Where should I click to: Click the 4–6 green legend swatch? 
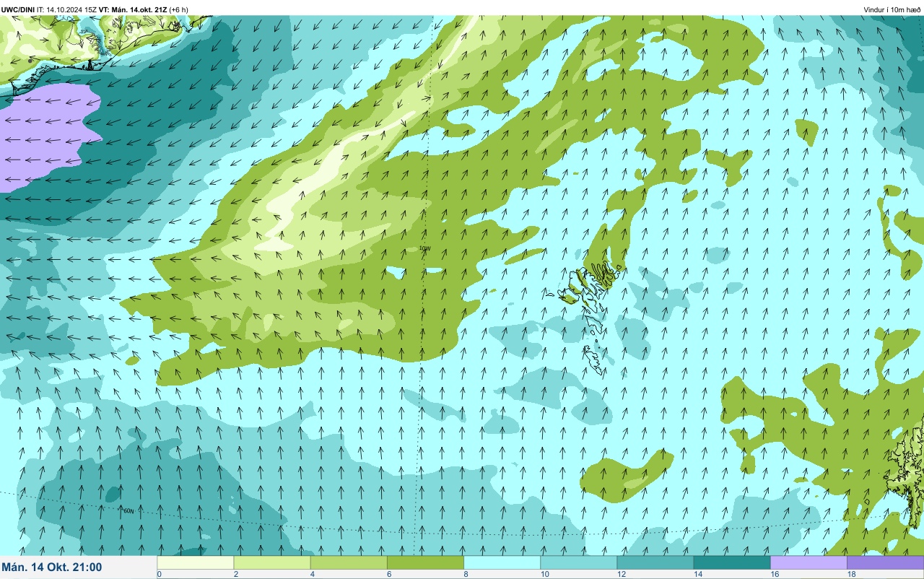point(349,562)
